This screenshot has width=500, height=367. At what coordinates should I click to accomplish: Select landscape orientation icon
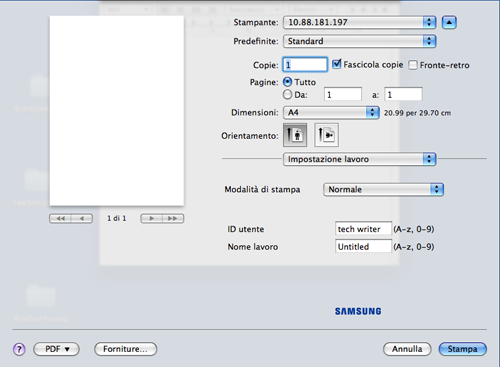click(x=326, y=135)
